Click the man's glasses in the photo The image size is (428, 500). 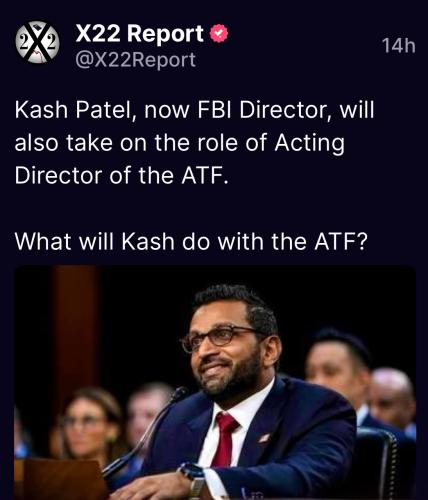(220, 338)
